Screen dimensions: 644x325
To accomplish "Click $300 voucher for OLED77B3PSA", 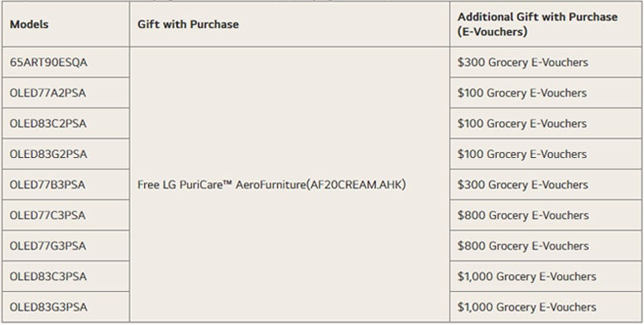I will [523, 184].
